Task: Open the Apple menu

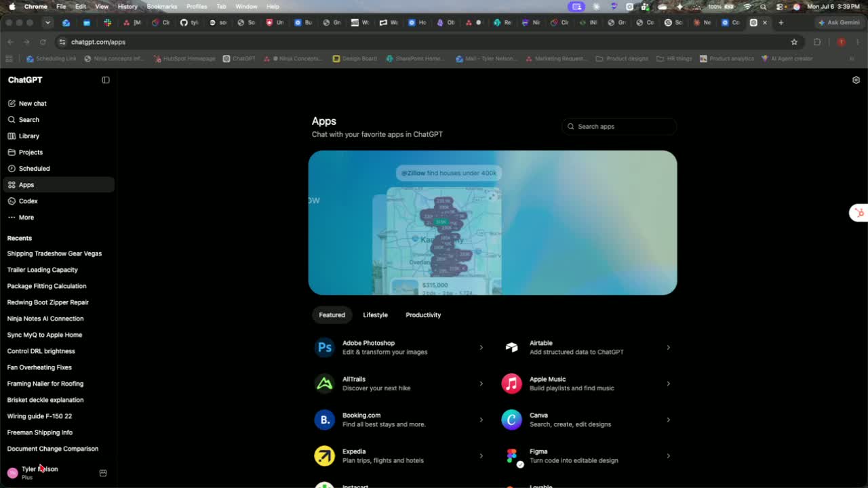Action: click(12, 7)
